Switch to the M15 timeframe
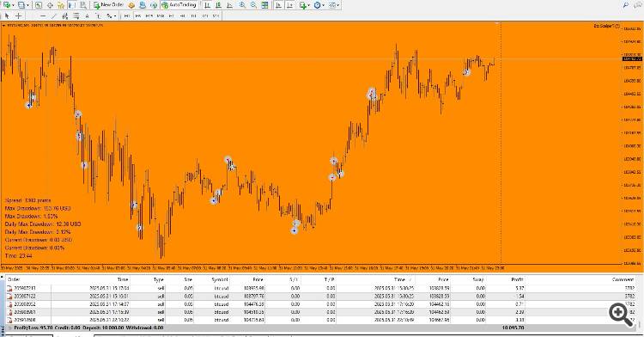 point(149,15)
